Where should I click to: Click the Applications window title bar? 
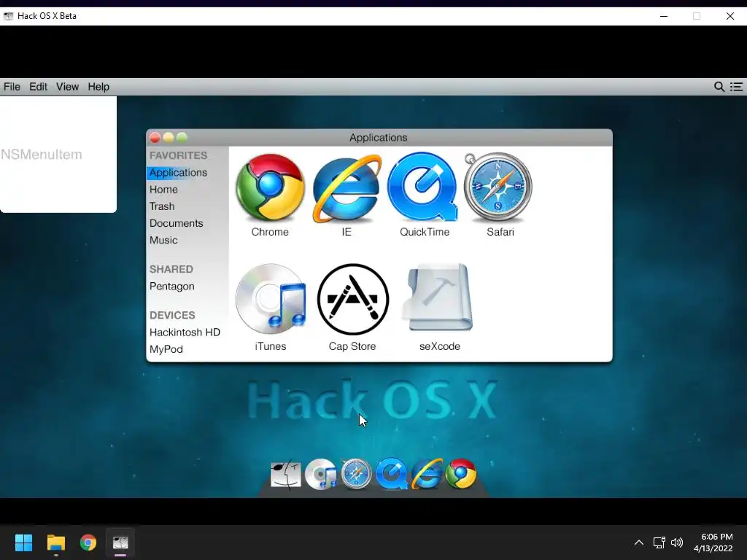[379, 138]
